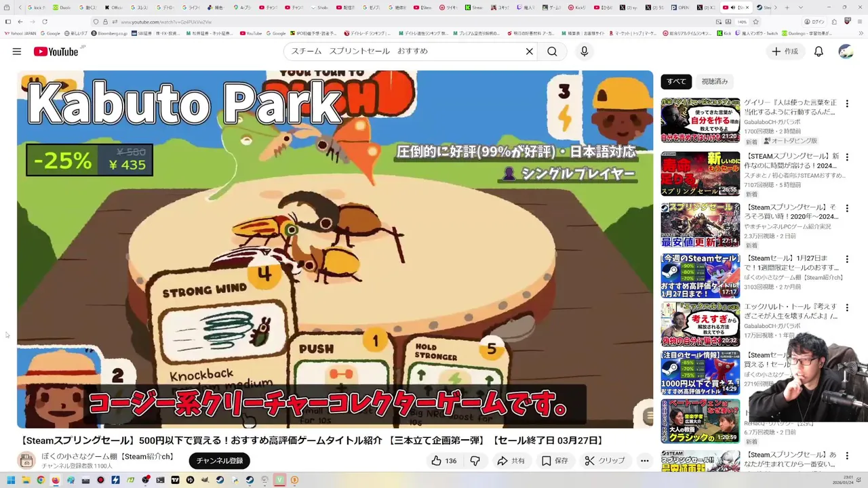Image resolution: width=868 pixels, height=488 pixels.
Task: Open the 26:55 STEAMスプリングセール thumbnail
Action: tap(701, 174)
